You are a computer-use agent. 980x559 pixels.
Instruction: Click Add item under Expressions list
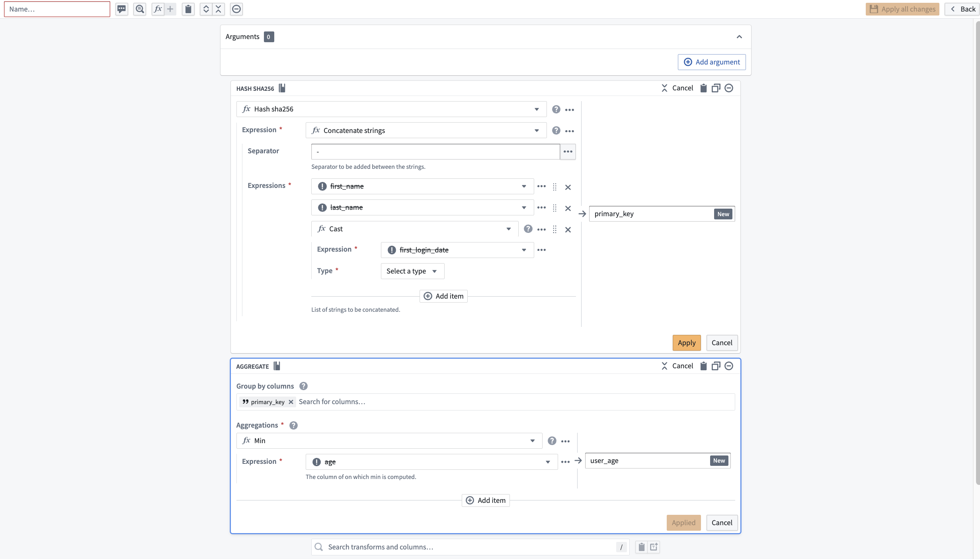pyautogui.click(x=443, y=296)
